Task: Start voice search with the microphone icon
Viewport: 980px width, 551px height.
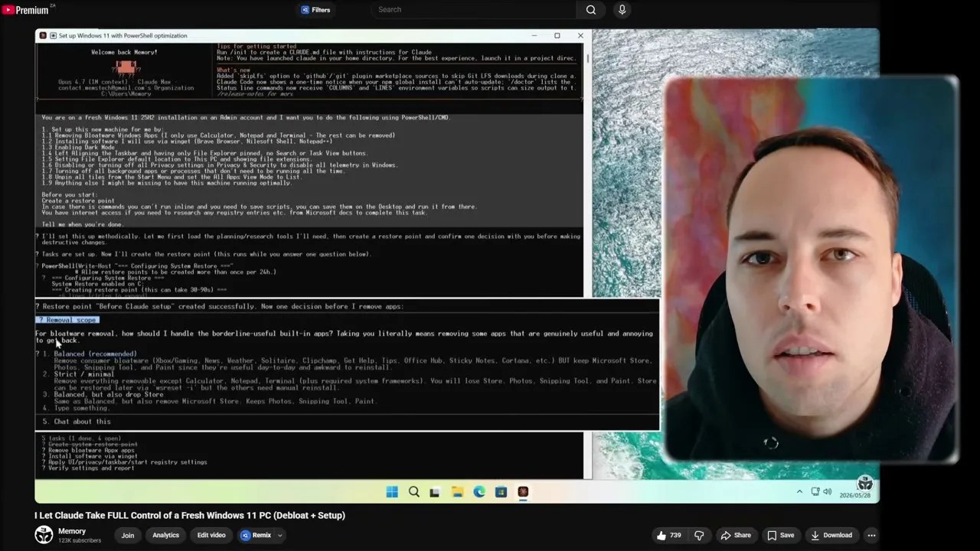Action: [622, 10]
